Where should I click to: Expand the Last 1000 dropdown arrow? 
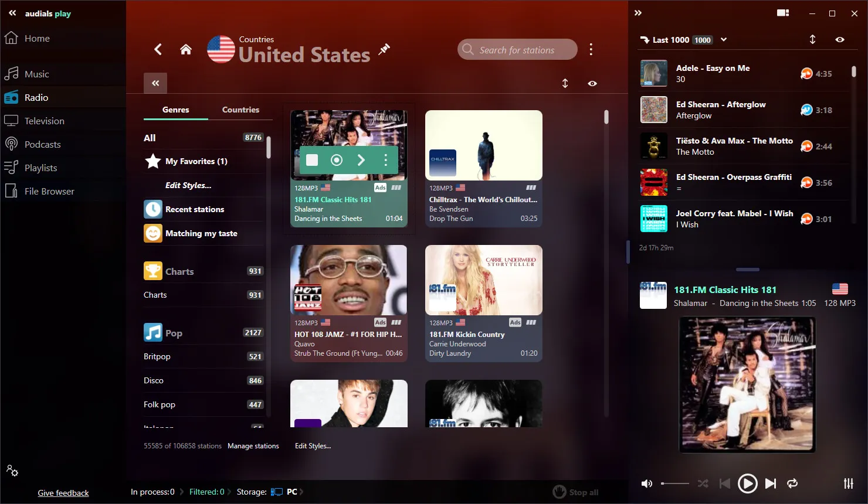pos(724,40)
